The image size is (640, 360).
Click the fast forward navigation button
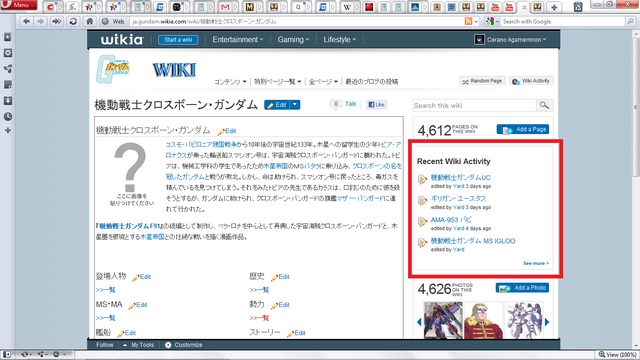pyautogui.click(x=56, y=21)
